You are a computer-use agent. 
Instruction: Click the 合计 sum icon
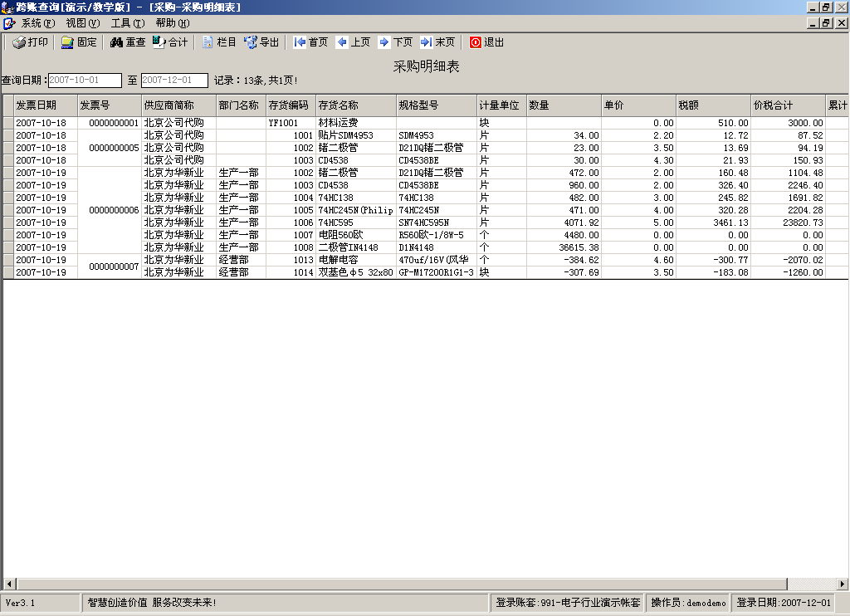click(x=159, y=42)
